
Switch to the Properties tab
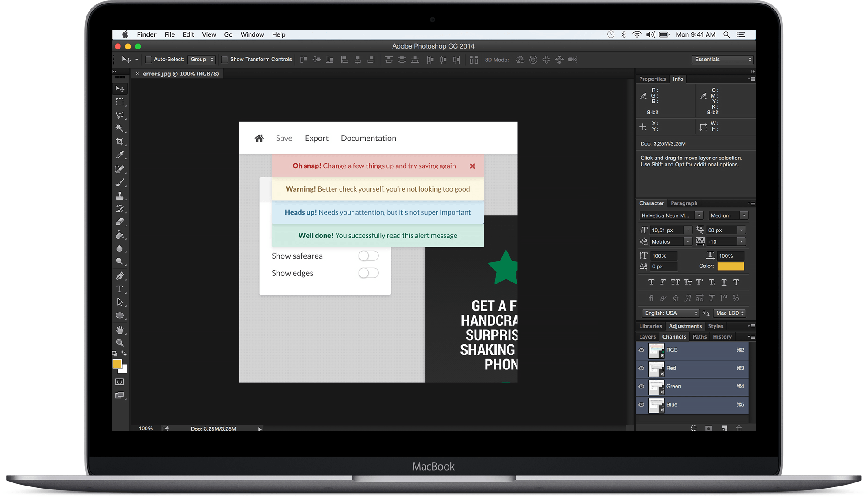(652, 79)
